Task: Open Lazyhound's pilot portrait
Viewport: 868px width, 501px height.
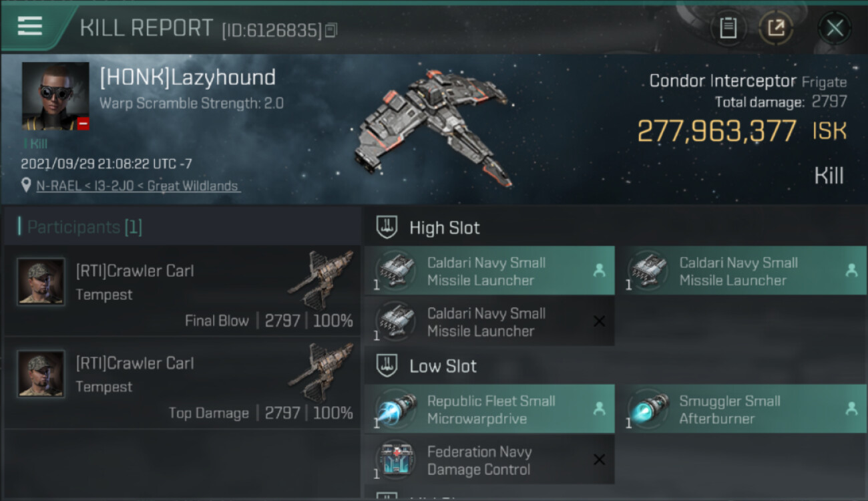Action: pos(55,96)
